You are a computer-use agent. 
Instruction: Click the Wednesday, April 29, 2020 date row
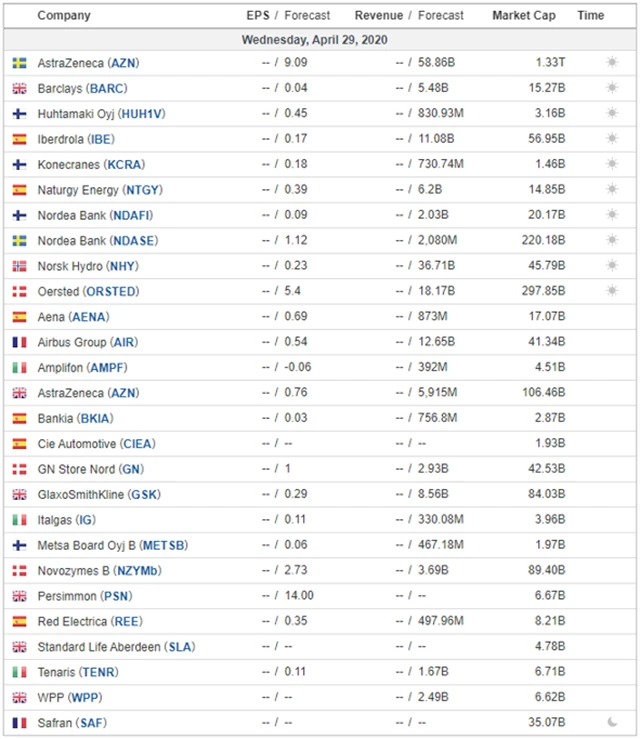coord(315,40)
